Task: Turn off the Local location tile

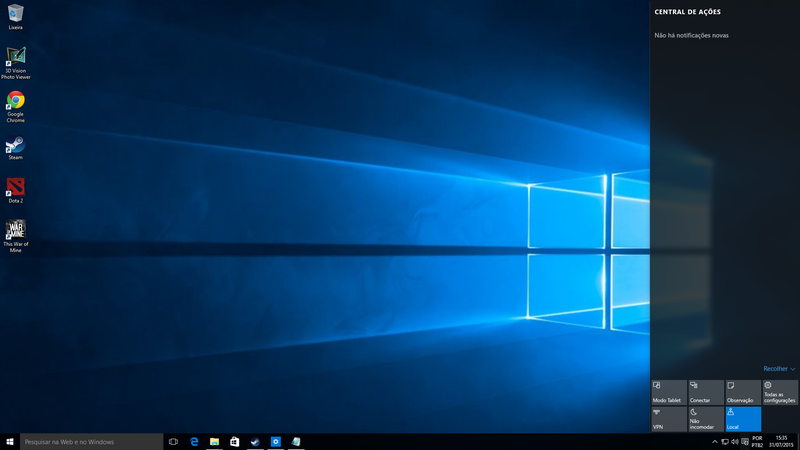Action: click(x=743, y=419)
